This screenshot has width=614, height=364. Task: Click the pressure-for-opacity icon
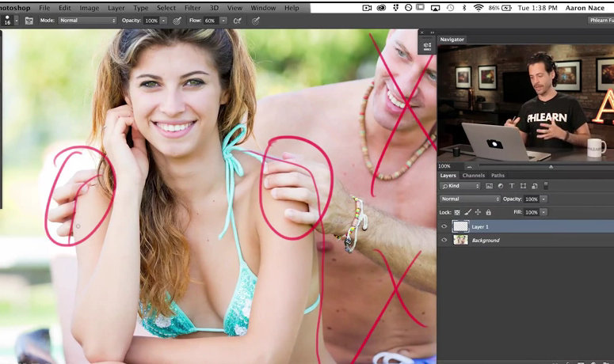coord(177,21)
